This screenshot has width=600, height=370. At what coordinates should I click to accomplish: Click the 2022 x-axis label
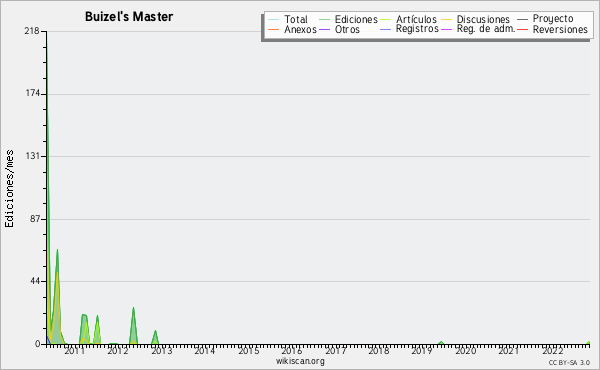pos(553,351)
